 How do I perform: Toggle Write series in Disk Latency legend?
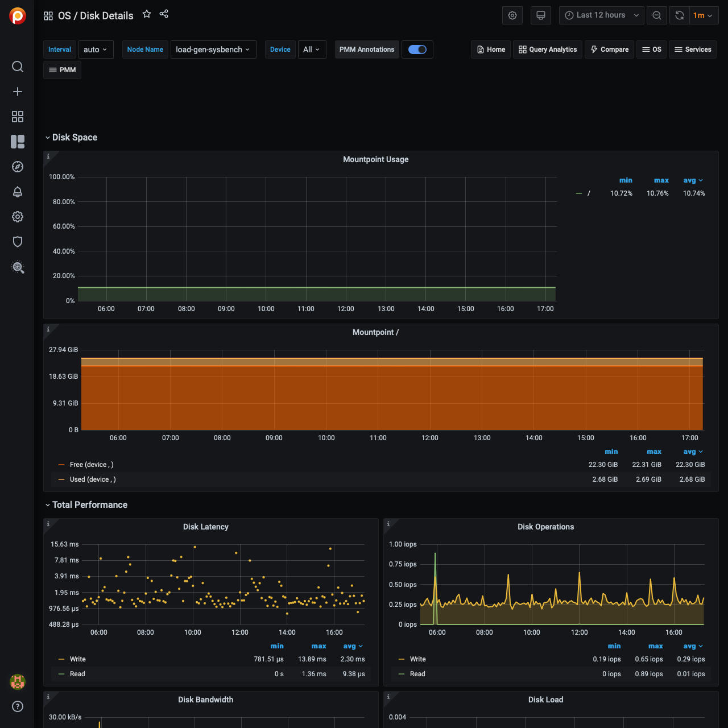click(78, 659)
